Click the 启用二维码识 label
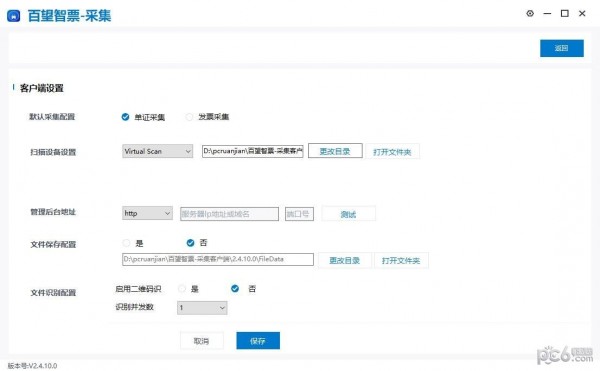The image size is (600, 371). 138,289
